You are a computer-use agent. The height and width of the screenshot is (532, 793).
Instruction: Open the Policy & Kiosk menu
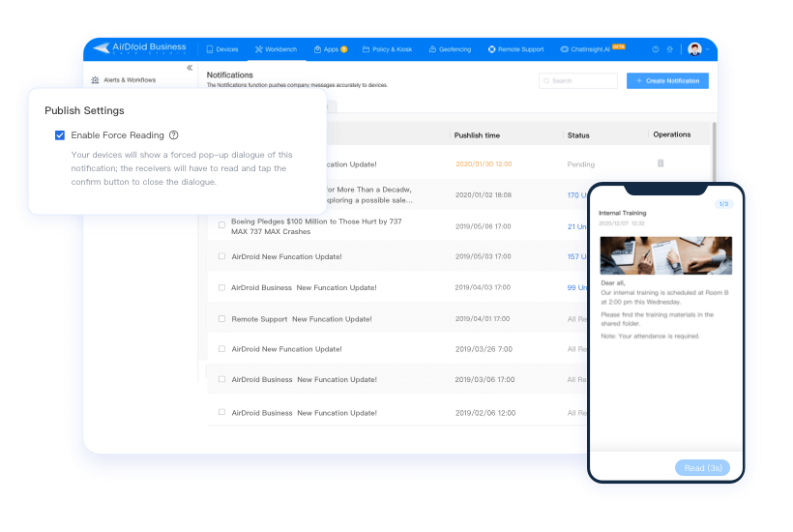(x=388, y=49)
